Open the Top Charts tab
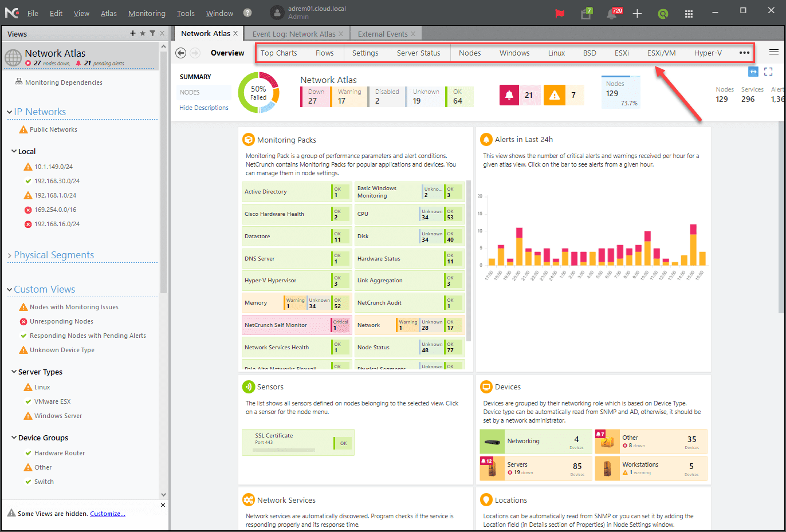This screenshot has width=786, height=532. (279, 53)
